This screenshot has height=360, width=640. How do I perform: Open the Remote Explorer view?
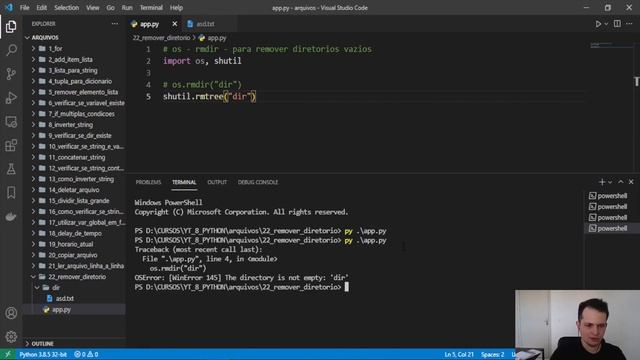coord(11,121)
